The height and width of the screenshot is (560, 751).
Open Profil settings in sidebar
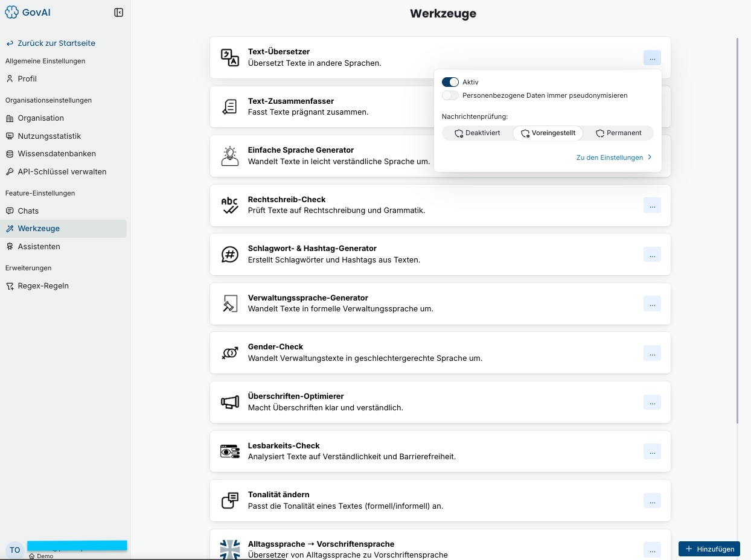coord(63,78)
